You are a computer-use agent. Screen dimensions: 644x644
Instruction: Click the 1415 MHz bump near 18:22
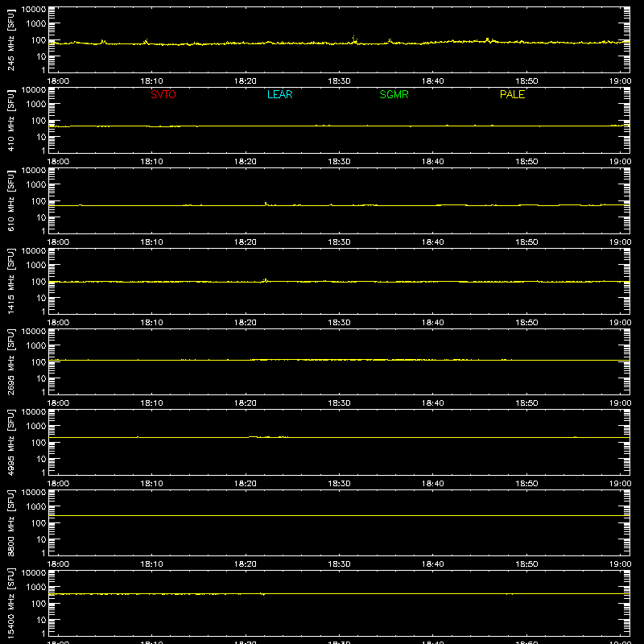[x=266, y=280]
